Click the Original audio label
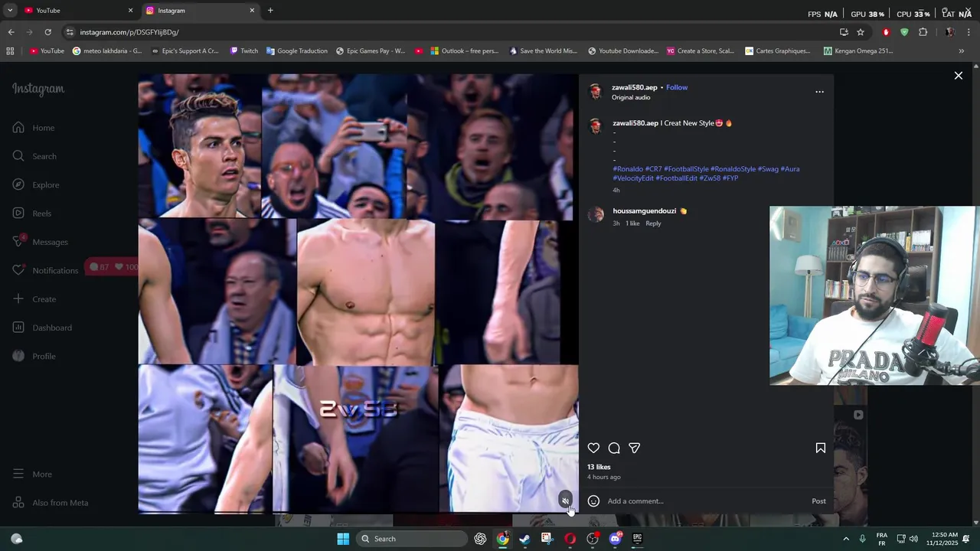The height and width of the screenshot is (551, 980). [631, 97]
